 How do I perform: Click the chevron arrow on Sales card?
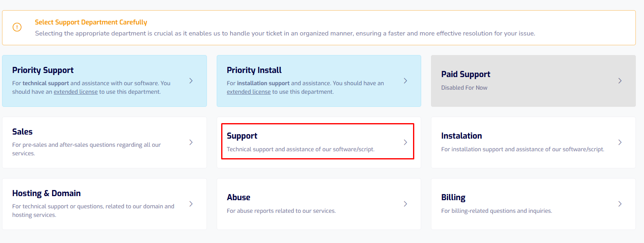[x=191, y=142]
